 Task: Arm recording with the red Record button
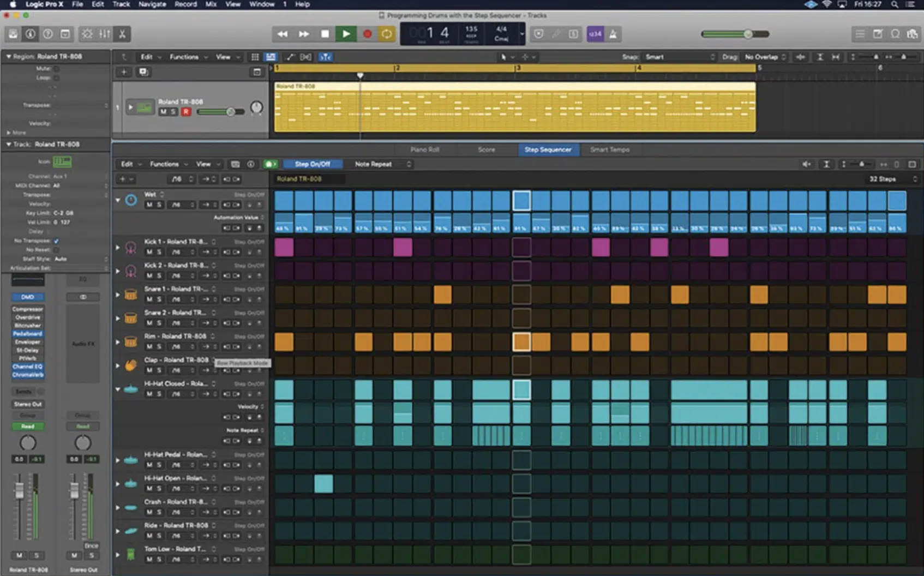point(367,34)
